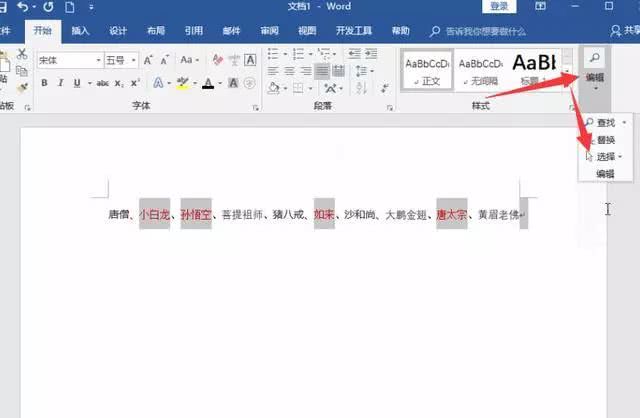
Task: Click the Increase font size icon
Action: click(x=148, y=60)
